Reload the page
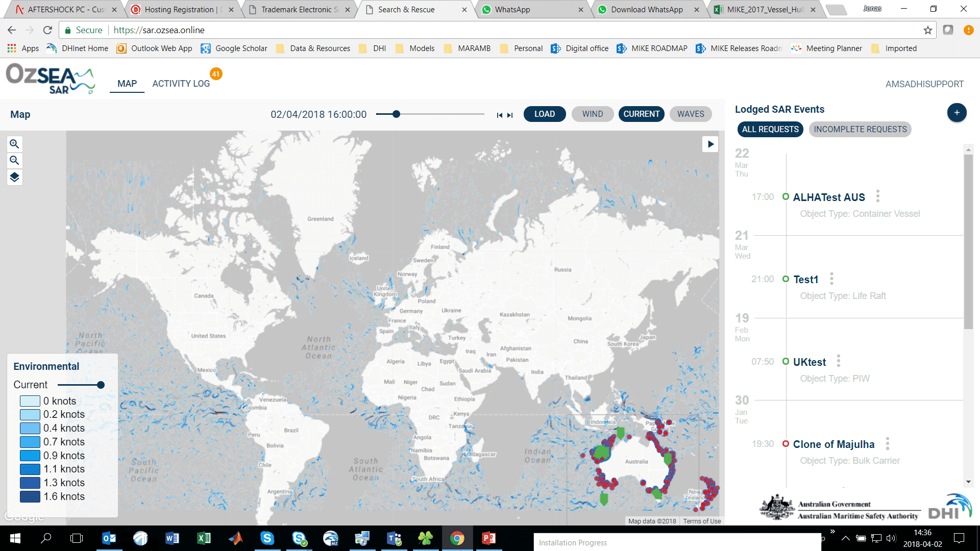 [47, 30]
